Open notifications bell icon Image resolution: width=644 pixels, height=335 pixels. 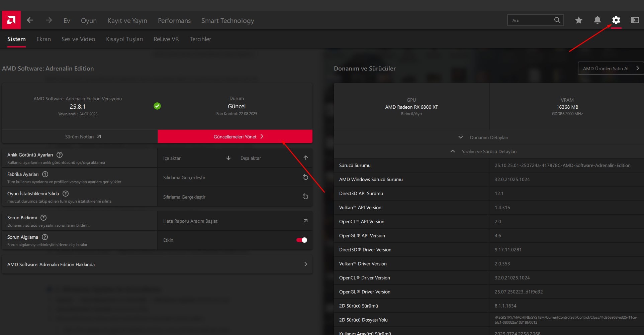point(597,20)
